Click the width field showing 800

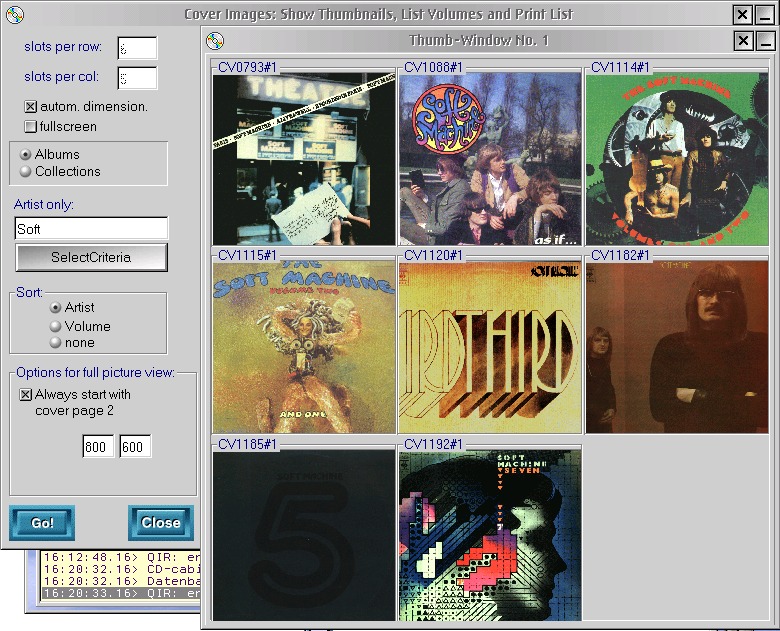point(98,446)
